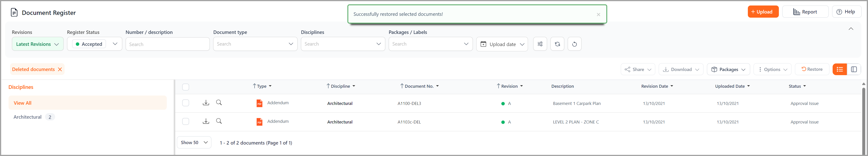The height and width of the screenshot is (156, 868).
Task: Check the select-all documents checkbox
Action: point(186,87)
